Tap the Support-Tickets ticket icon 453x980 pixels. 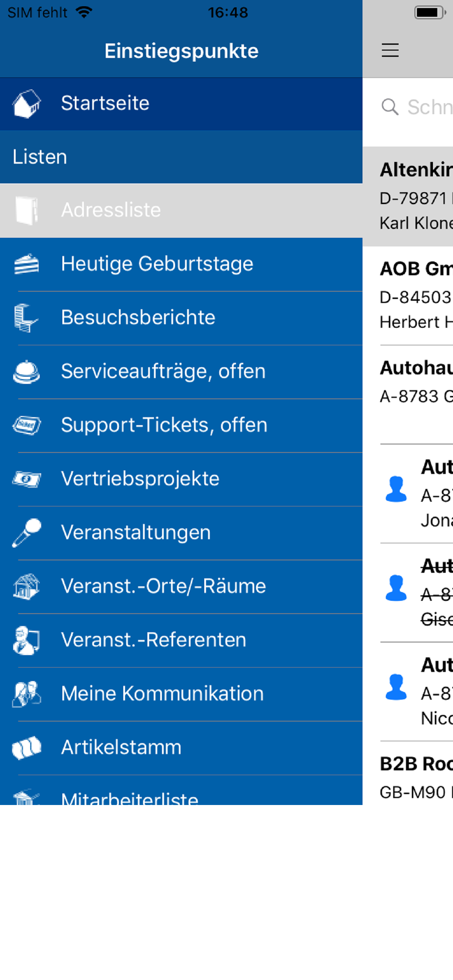[x=26, y=425]
